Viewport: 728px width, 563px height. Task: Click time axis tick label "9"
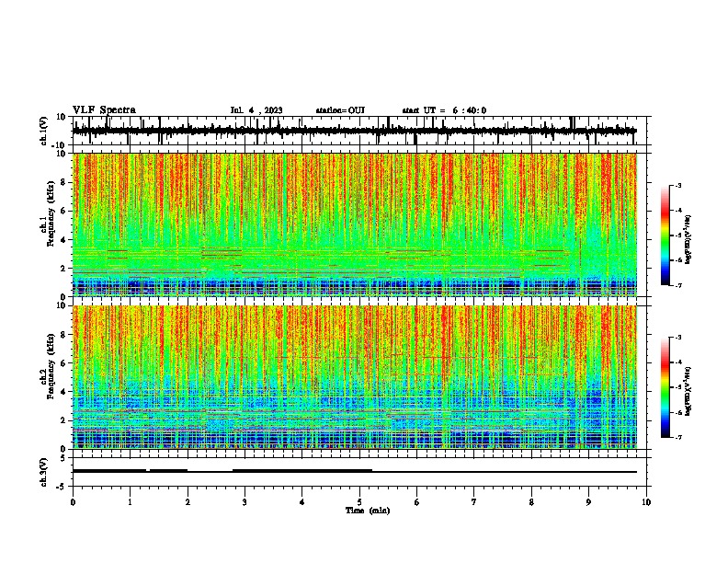coord(588,502)
